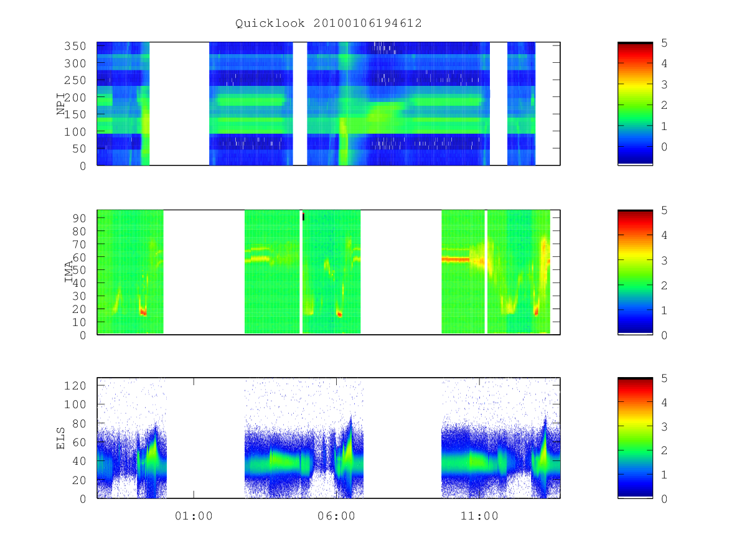
Task: Click the 350 tick on NPI axis
Action: click(x=77, y=46)
